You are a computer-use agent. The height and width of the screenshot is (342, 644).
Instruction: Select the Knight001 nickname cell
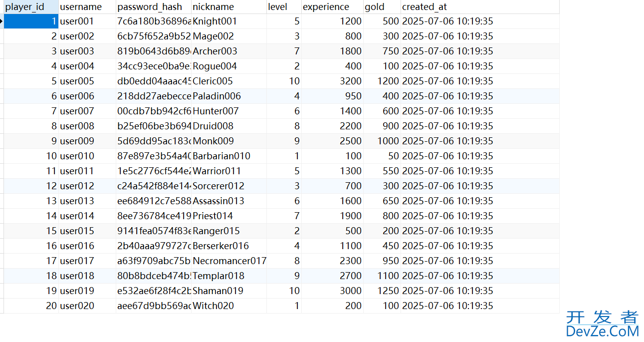(x=228, y=21)
